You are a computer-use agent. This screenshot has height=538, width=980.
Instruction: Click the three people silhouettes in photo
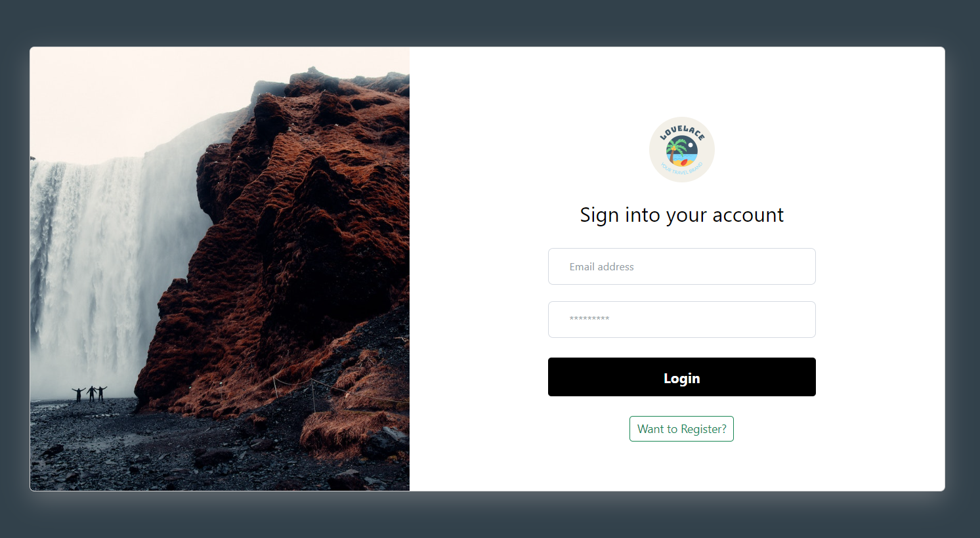click(89, 393)
